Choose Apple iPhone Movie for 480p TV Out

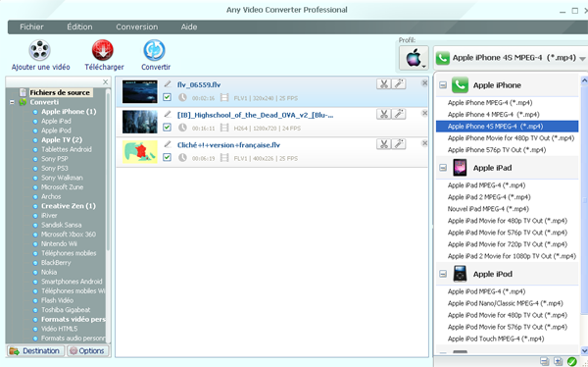coord(512,138)
